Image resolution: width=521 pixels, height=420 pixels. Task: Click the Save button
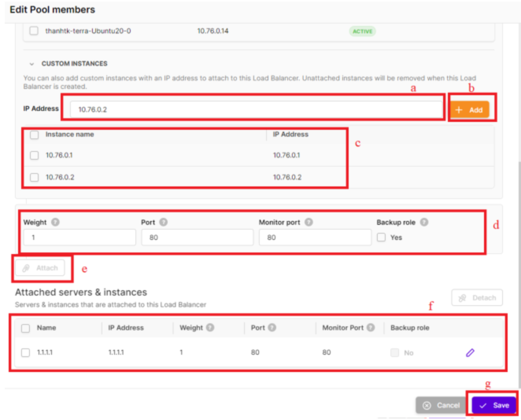pos(494,405)
